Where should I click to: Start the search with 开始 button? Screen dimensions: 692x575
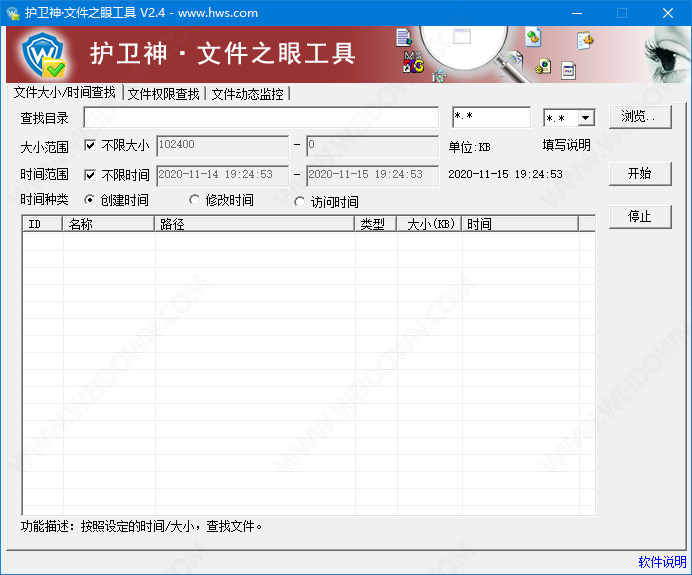pyautogui.click(x=640, y=173)
